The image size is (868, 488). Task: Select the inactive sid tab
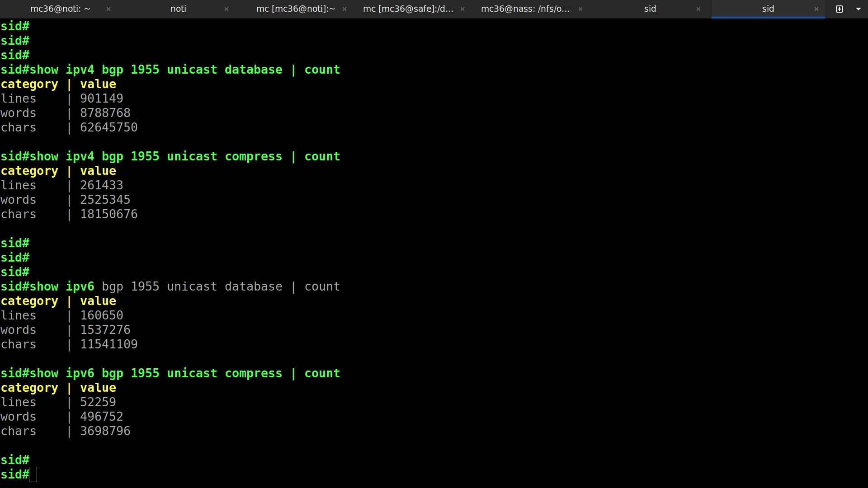650,9
